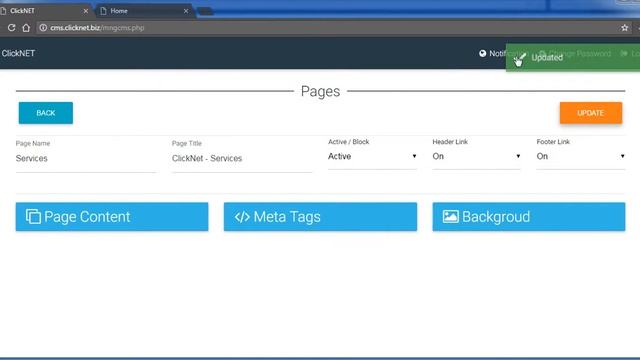Bookmark this page with the star icon
This screenshot has height=360, width=640.
(x=624, y=28)
